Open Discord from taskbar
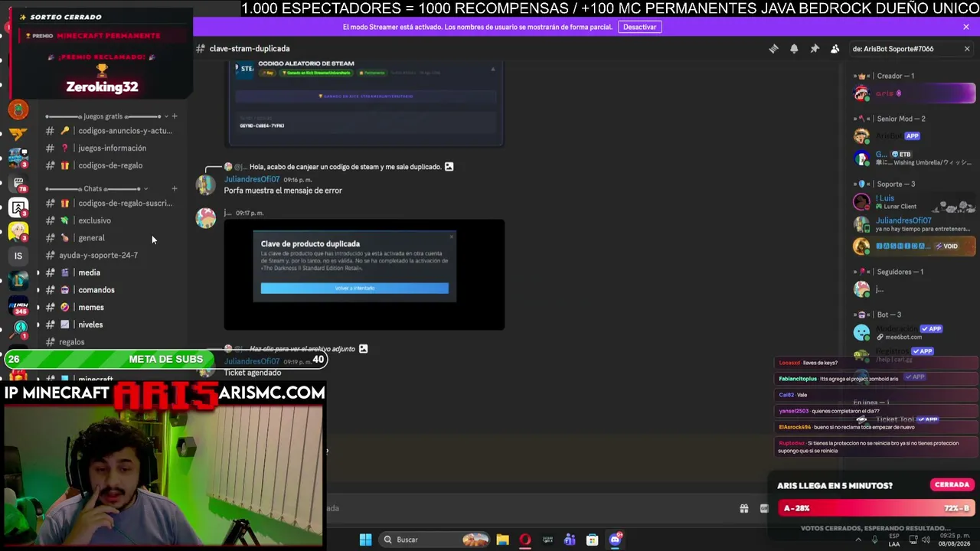Image resolution: width=980 pixels, height=551 pixels. pos(615,540)
